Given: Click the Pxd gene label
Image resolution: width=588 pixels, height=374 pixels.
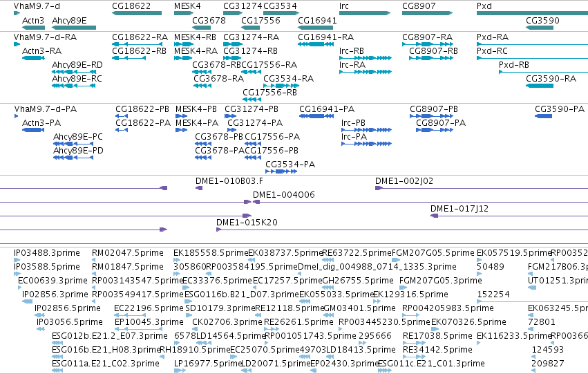Looking at the screenshot, I should pyautogui.click(x=484, y=6).
